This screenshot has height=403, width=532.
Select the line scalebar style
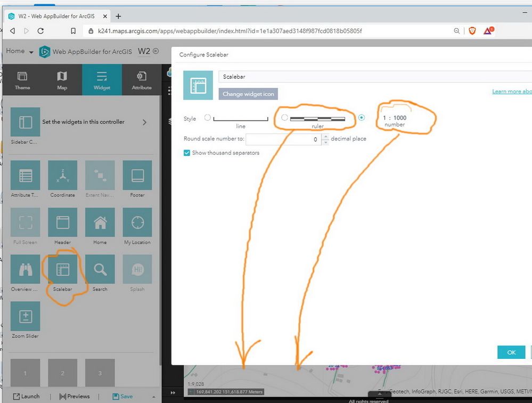tap(207, 118)
